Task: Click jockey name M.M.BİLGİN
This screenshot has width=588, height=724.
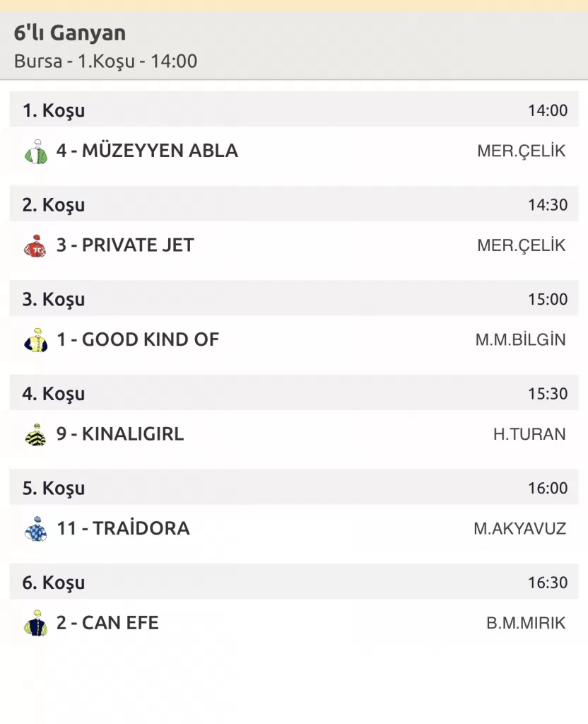Action: pos(520,340)
